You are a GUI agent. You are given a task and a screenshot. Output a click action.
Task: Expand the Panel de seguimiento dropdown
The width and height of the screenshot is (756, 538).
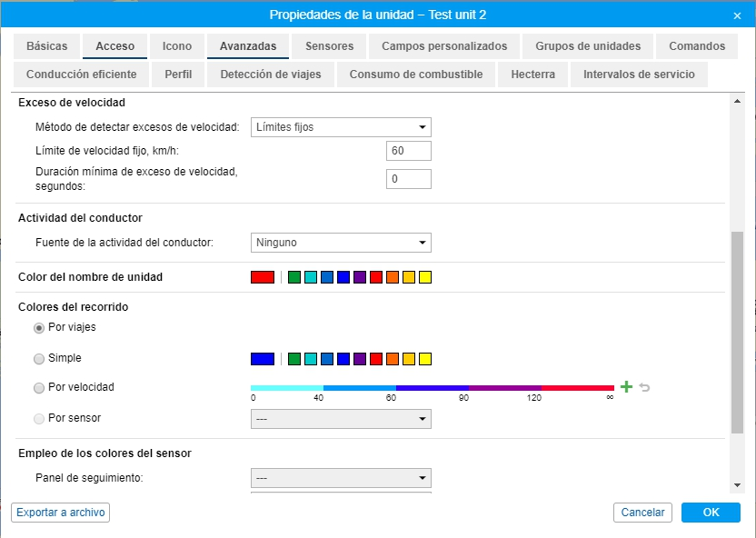click(341, 477)
